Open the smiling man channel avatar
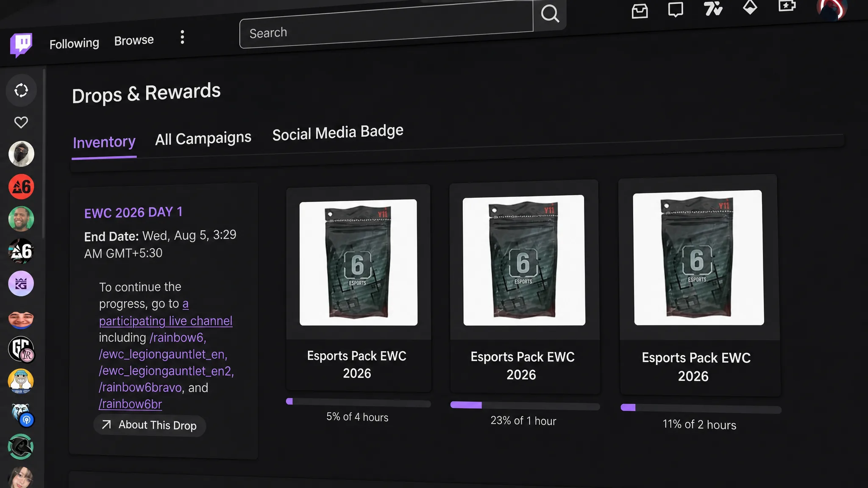Screen dimensions: 868x488 coord(21,219)
